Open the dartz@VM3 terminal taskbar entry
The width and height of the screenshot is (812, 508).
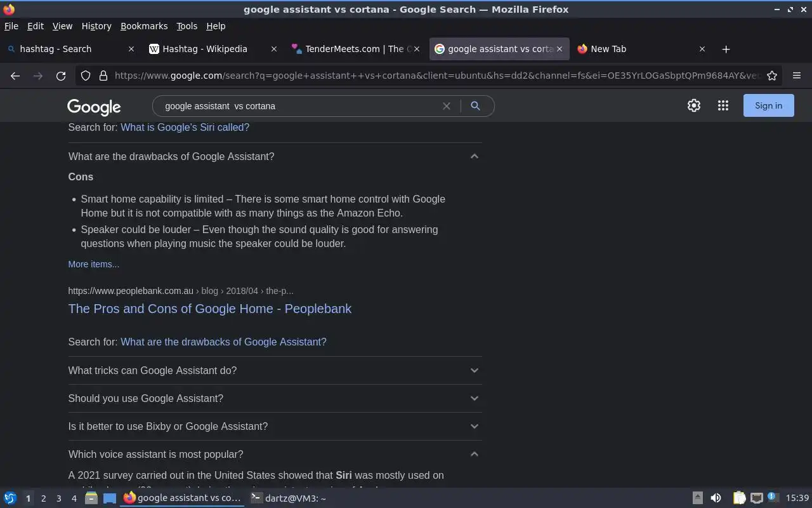[x=289, y=498]
